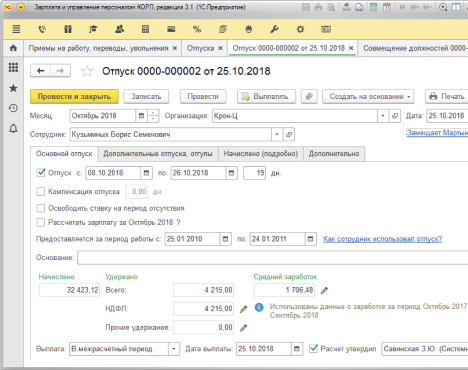
Task: Check Рассчитать зарплату за Октябрь 2018
Action: (41, 222)
